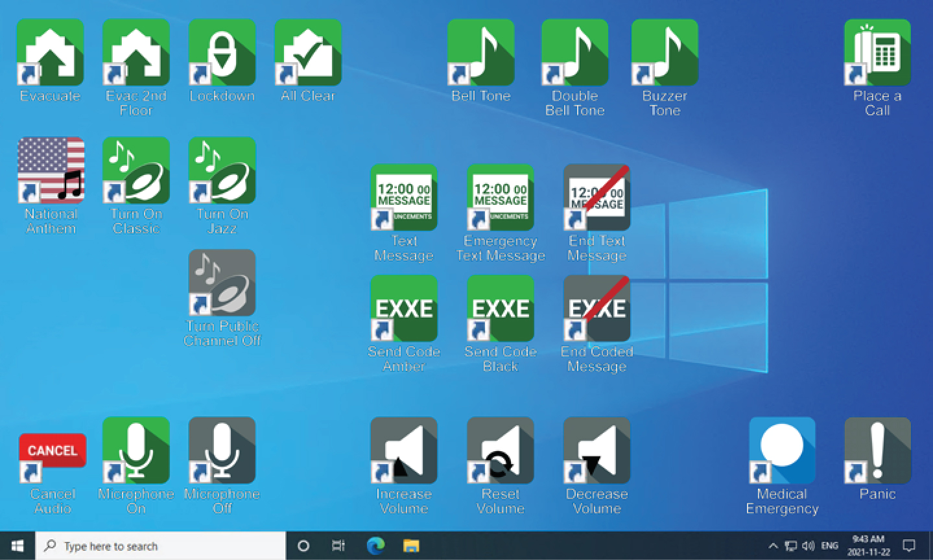Image resolution: width=933 pixels, height=560 pixels.
Task: Click the All Clear checkmark icon
Action: click(308, 52)
